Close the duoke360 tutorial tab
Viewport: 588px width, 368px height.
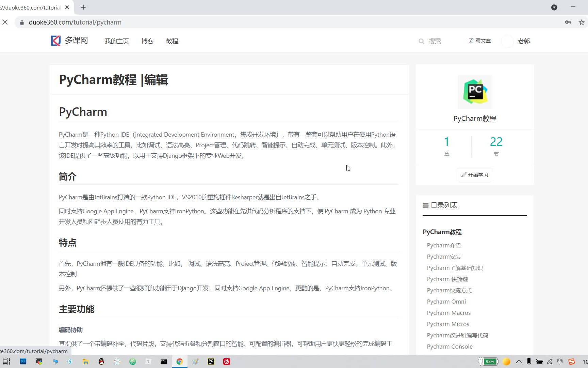(67, 7)
